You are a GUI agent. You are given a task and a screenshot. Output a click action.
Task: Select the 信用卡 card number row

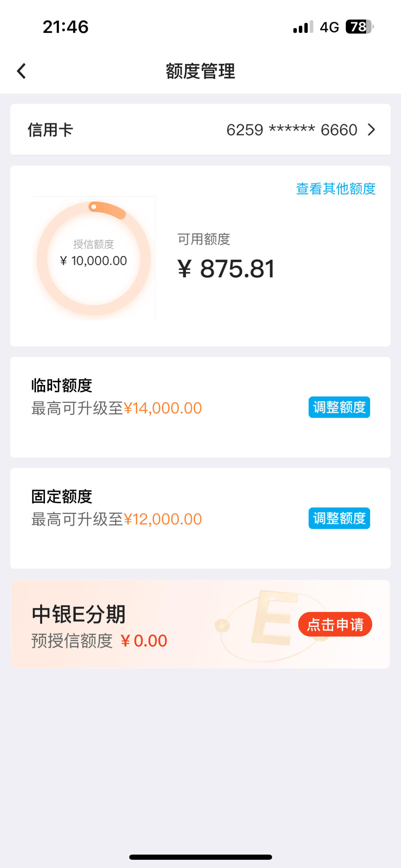point(200,130)
